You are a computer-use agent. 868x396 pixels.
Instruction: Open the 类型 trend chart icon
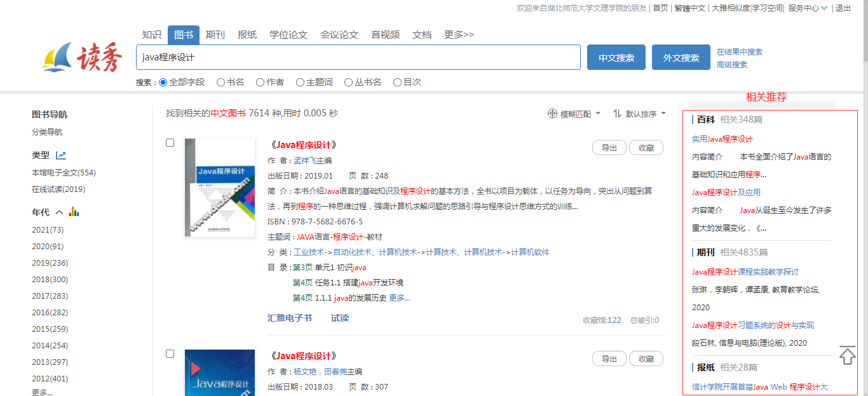pos(61,155)
